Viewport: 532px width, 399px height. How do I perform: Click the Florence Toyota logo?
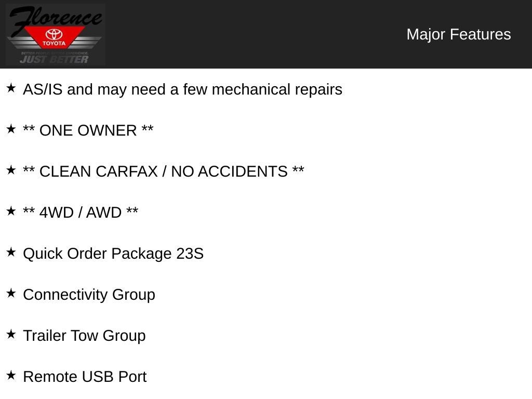coord(55,34)
